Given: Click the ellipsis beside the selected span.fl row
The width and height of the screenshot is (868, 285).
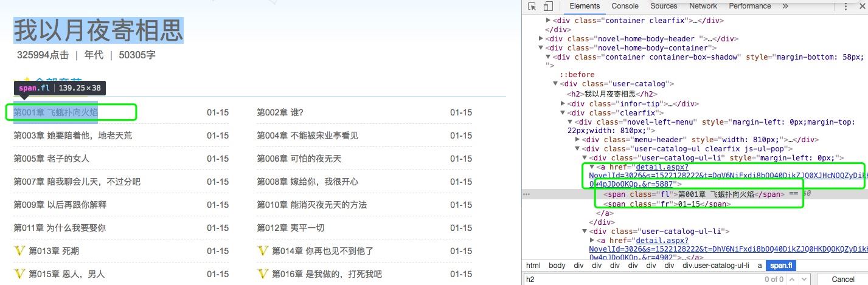Looking at the screenshot, I should pos(527,194).
